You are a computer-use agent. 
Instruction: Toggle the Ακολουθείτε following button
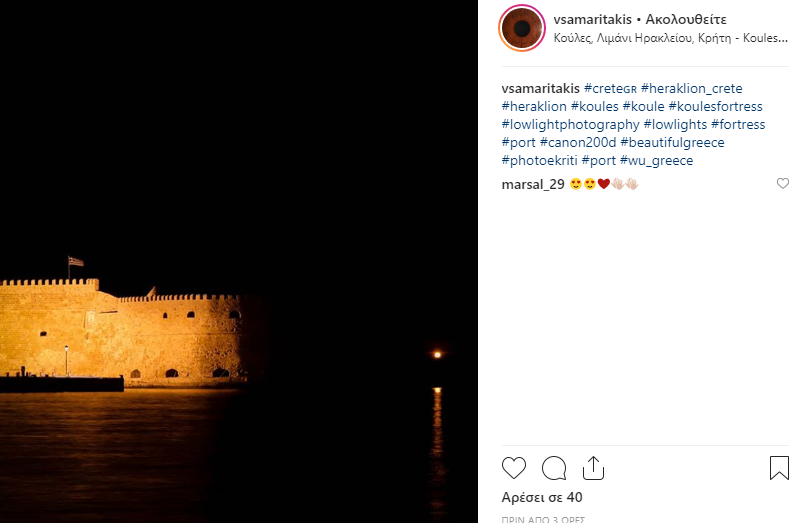point(686,20)
